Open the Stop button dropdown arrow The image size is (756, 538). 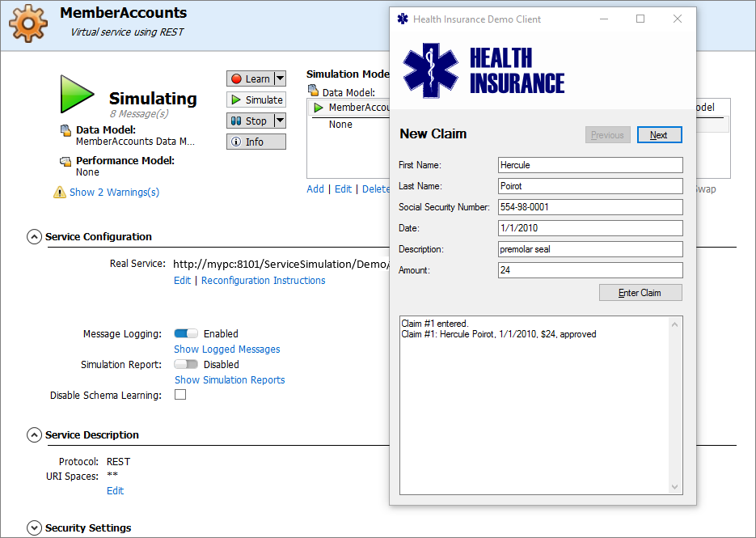pos(280,121)
